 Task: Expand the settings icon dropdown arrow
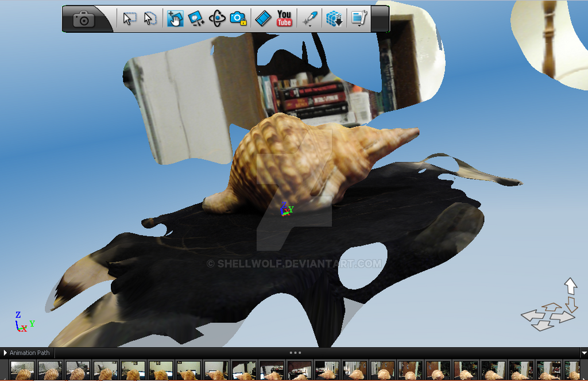(359, 25)
